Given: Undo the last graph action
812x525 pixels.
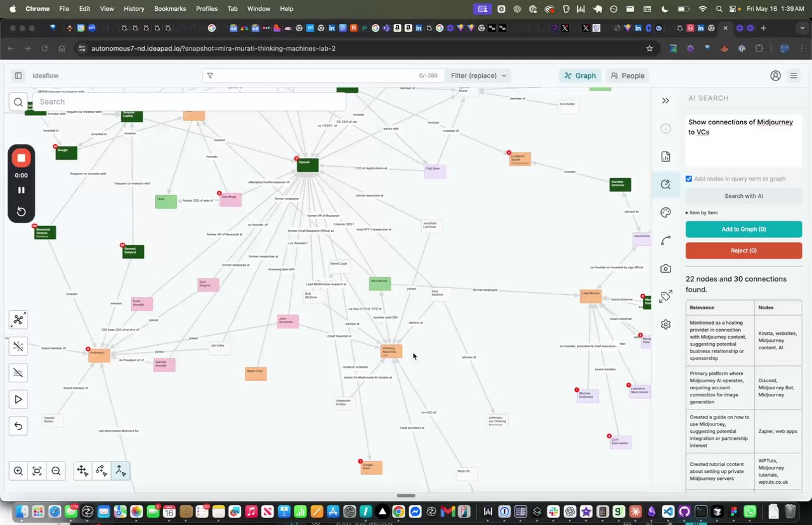Looking at the screenshot, I should [x=18, y=426].
